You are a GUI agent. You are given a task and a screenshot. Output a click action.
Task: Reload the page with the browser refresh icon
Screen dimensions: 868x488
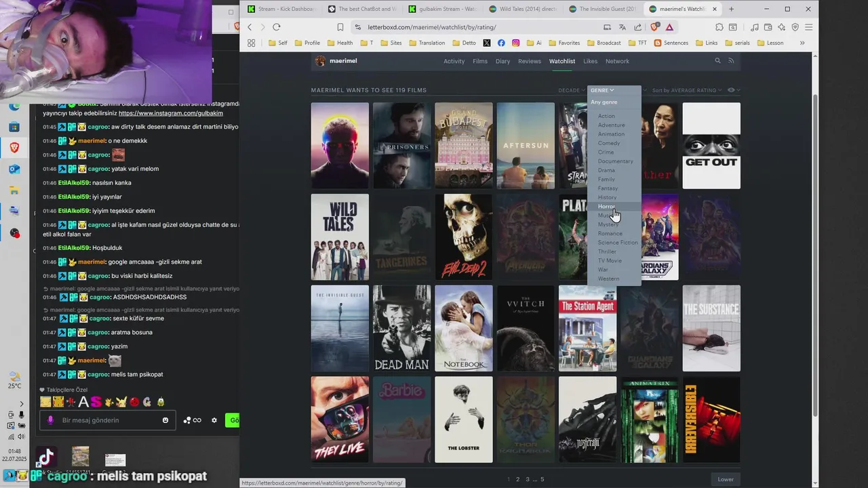[x=276, y=27]
